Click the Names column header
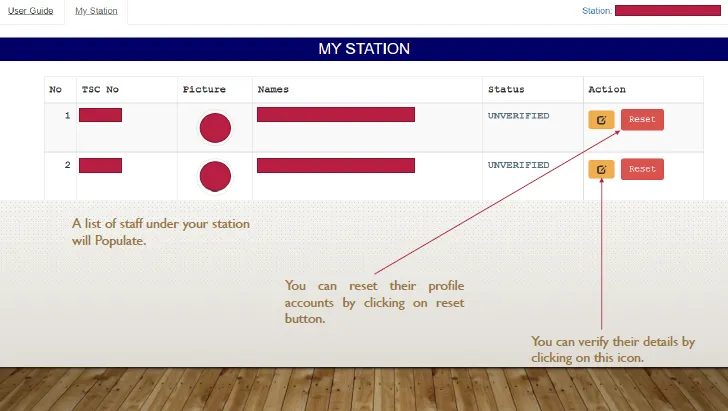This screenshot has height=411, width=728. [273, 90]
